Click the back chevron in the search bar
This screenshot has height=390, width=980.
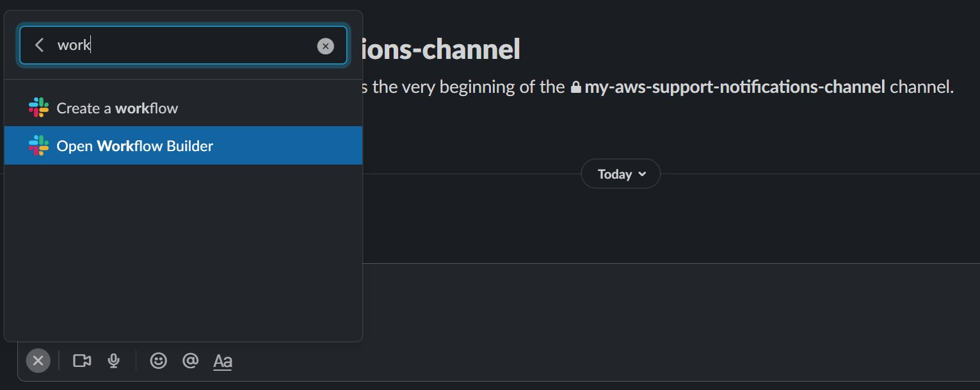pyautogui.click(x=39, y=45)
